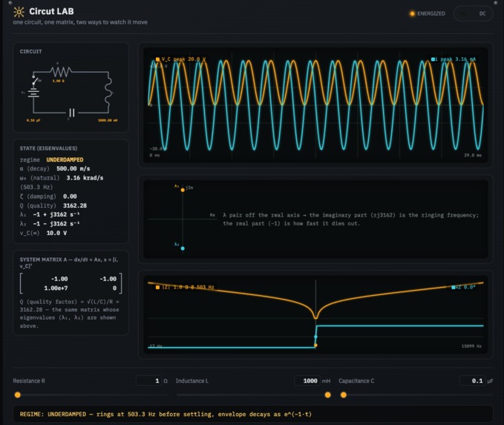Screen dimensions: 504x425
Task: Click the 15099 Hz frequency axis label
Action: (x=471, y=346)
